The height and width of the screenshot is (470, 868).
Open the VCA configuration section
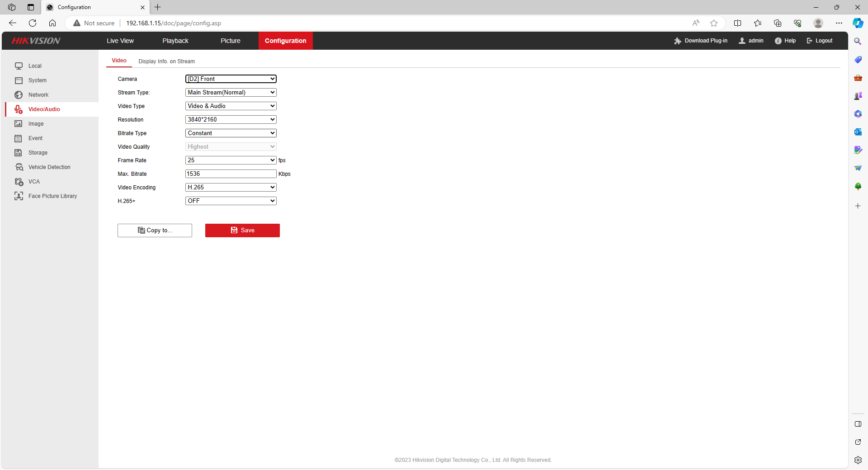(34, 182)
